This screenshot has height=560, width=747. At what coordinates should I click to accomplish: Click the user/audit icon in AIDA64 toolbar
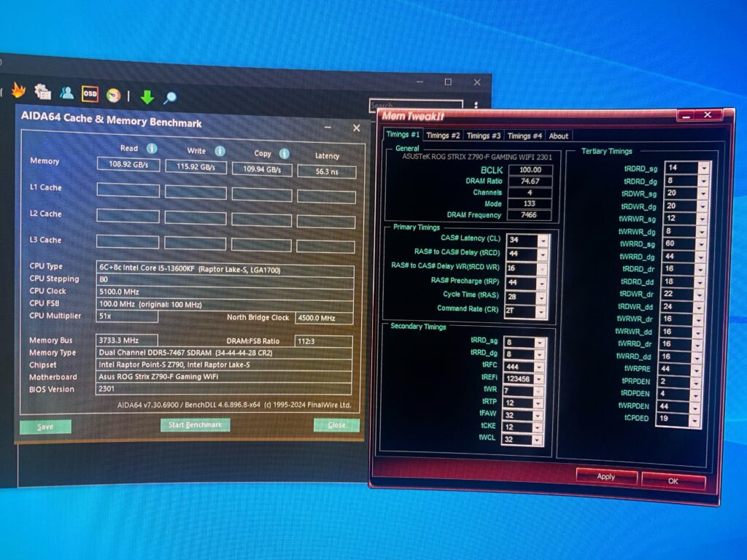66,93
